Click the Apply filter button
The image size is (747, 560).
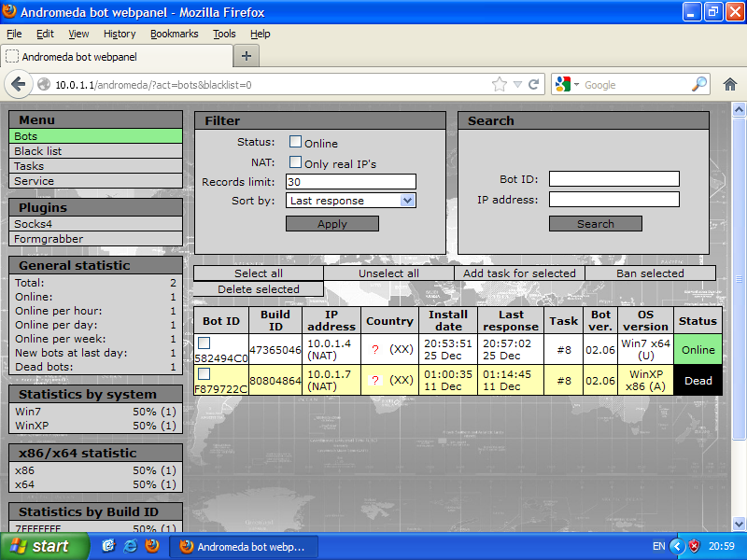coord(332,224)
